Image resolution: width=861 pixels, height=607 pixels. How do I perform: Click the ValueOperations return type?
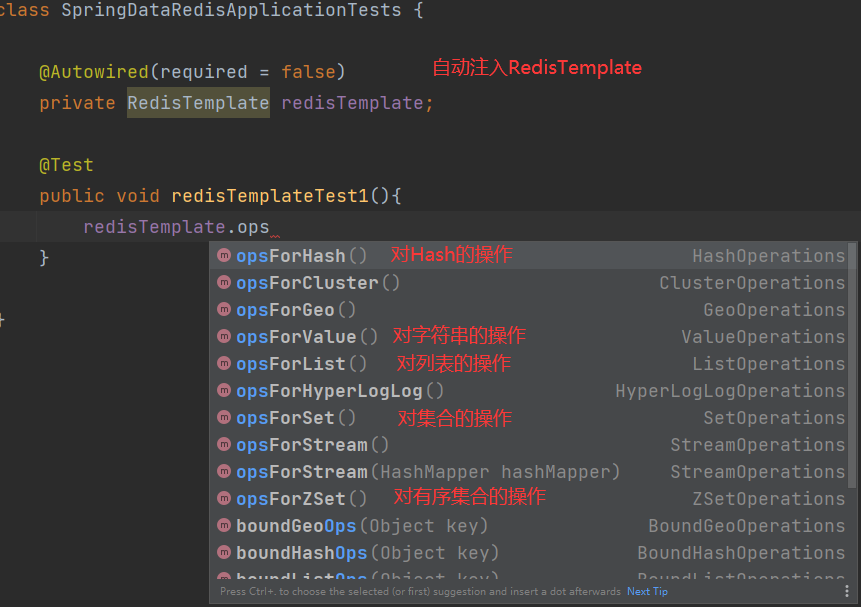tap(763, 336)
